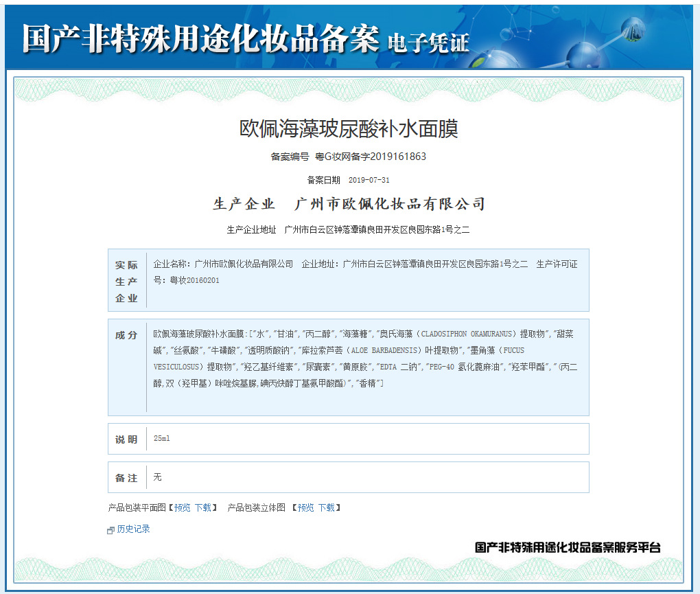700x594 pixels.
Task: Click the 说明 row label
Action: (126, 439)
